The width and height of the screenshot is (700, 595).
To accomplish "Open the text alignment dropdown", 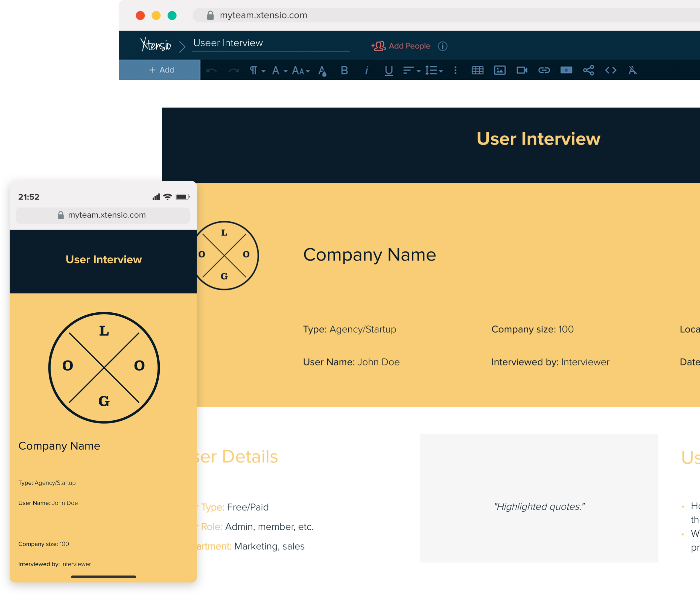I will point(411,70).
